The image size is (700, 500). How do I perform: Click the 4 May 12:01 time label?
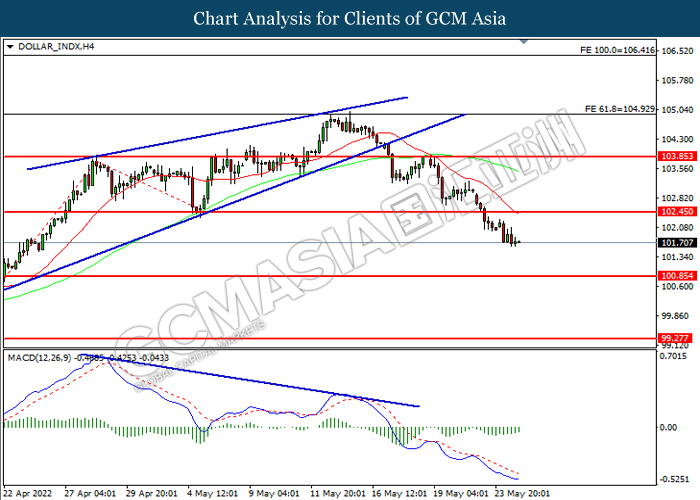coord(212,494)
